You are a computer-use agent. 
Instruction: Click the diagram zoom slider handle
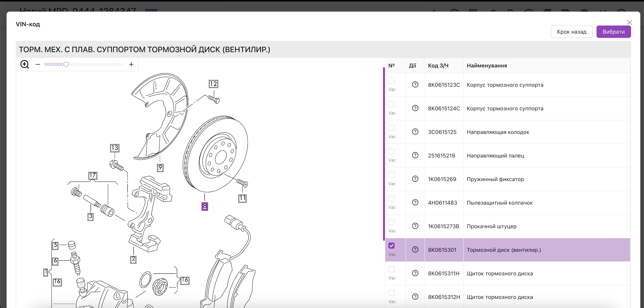click(x=66, y=64)
